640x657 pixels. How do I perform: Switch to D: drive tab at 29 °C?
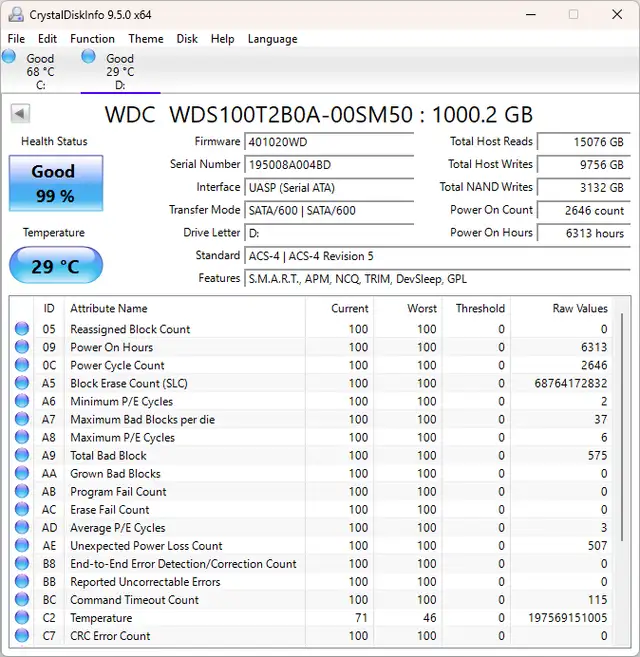click(x=120, y=71)
